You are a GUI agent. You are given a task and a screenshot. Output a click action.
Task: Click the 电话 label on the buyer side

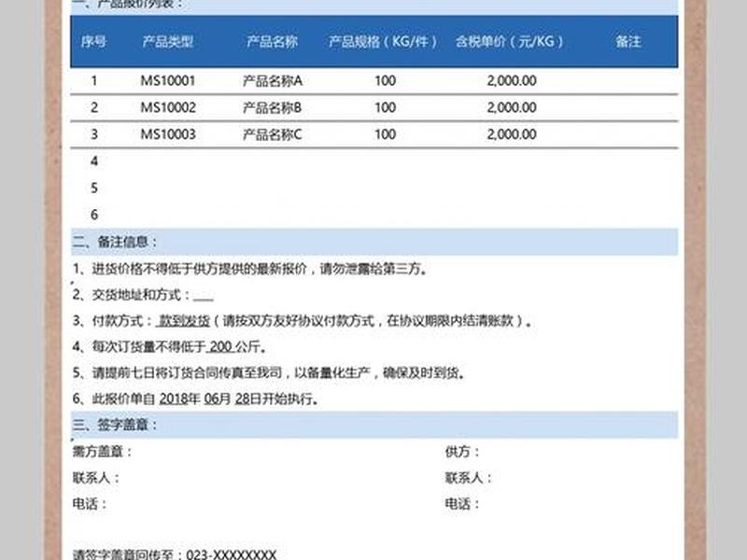click(90, 504)
